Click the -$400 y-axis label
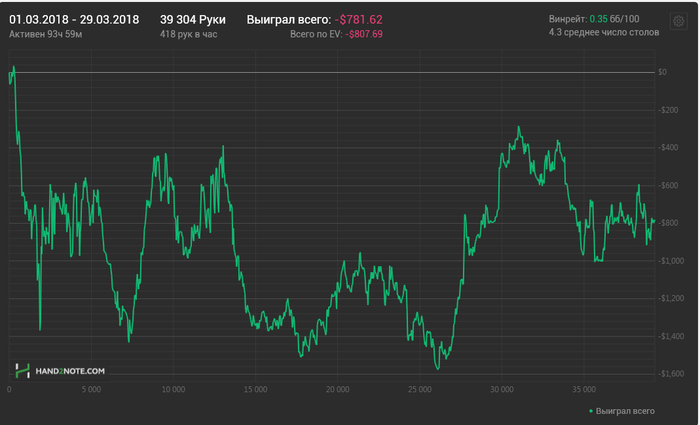This screenshot has height=425, width=700. tap(668, 147)
